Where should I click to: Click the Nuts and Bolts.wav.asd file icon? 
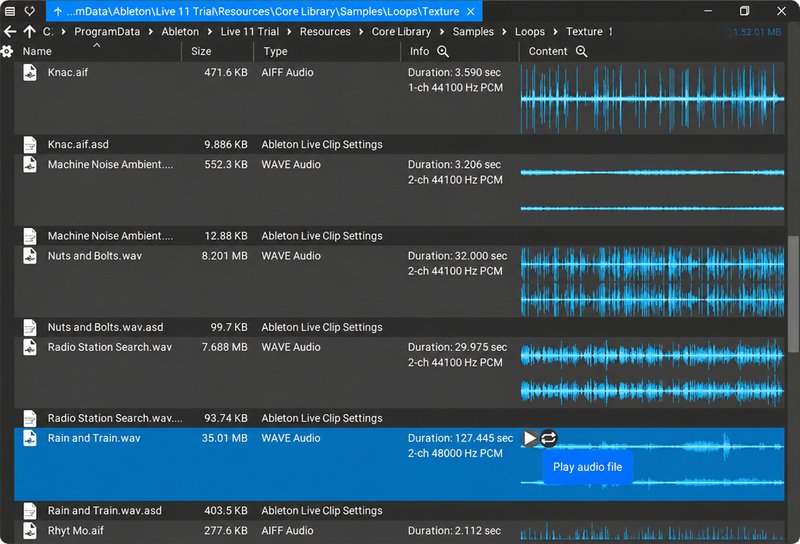(30, 327)
